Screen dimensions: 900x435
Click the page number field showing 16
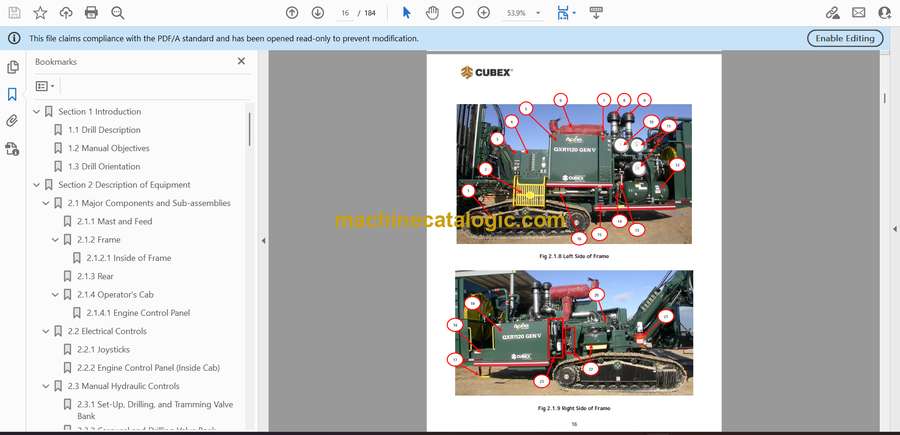345,13
